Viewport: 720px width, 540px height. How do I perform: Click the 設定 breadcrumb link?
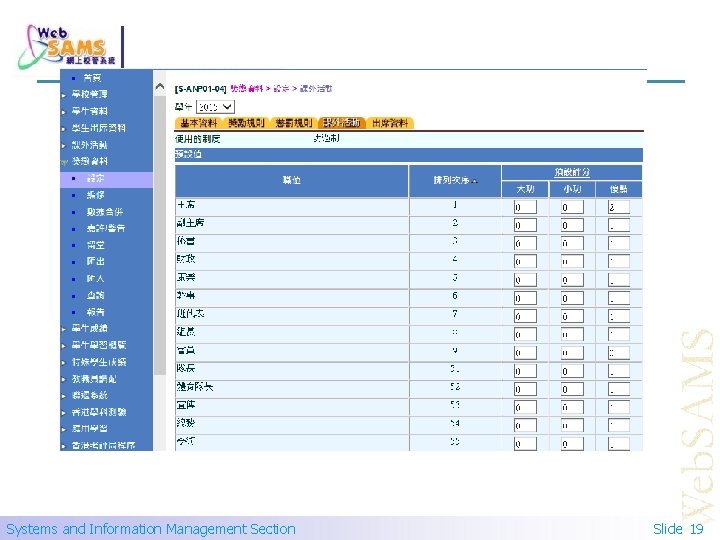point(281,89)
